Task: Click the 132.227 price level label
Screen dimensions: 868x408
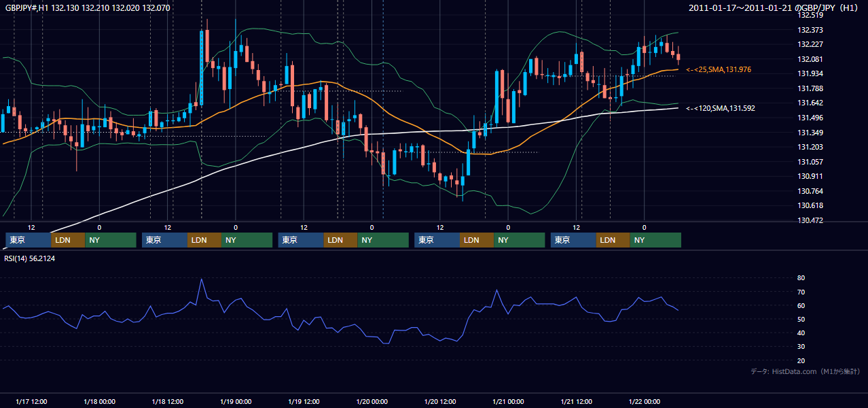Action: pos(810,45)
